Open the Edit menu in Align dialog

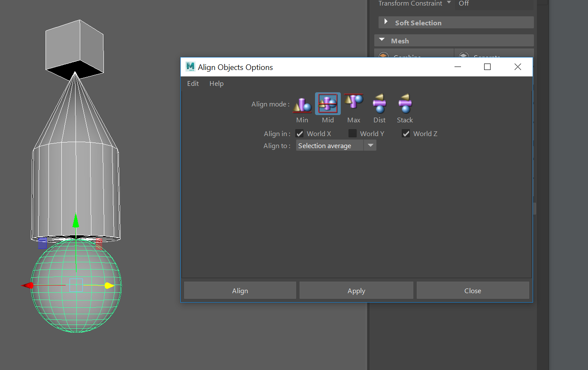tap(193, 83)
